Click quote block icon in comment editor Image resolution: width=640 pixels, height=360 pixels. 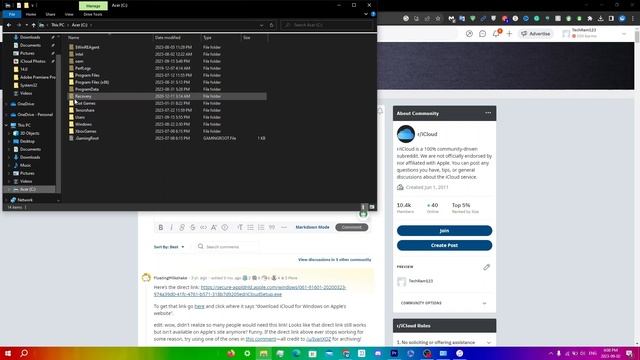coord(272,227)
